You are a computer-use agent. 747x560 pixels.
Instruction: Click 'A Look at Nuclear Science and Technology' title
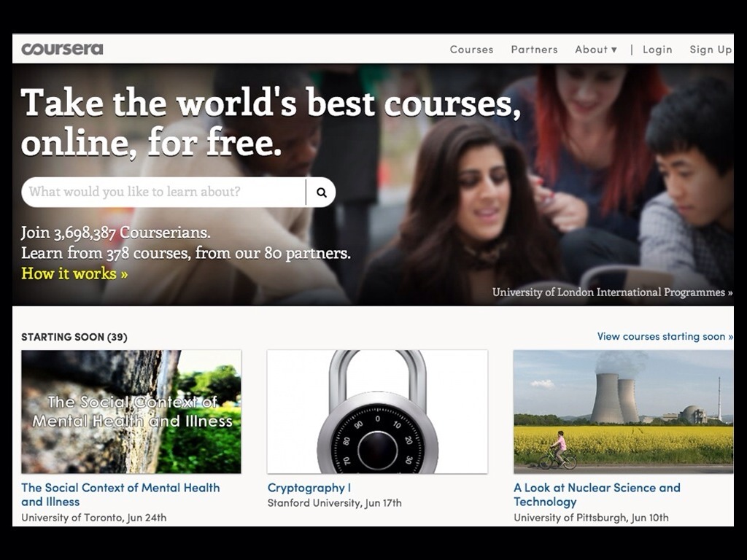coord(597,495)
